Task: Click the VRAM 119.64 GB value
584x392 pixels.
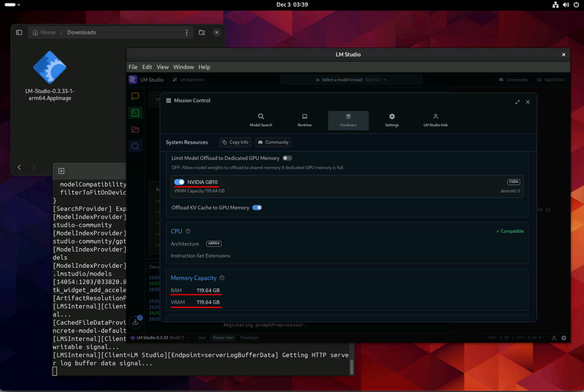Action: click(208, 302)
